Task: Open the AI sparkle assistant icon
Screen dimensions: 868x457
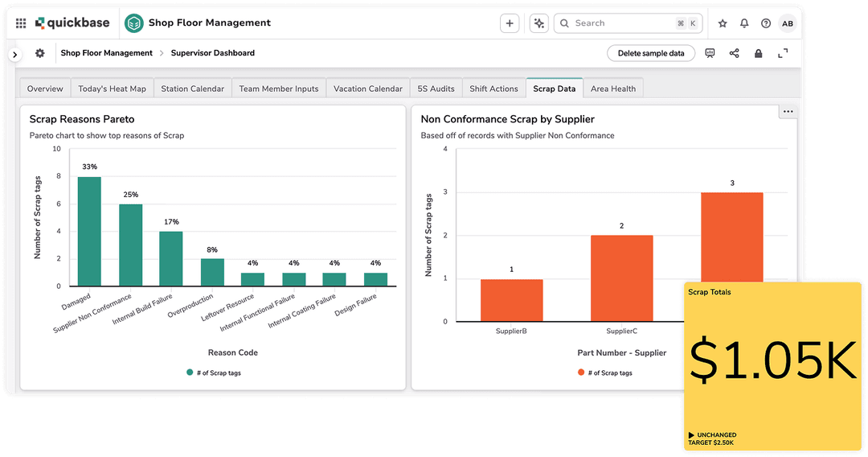Action: (538, 23)
